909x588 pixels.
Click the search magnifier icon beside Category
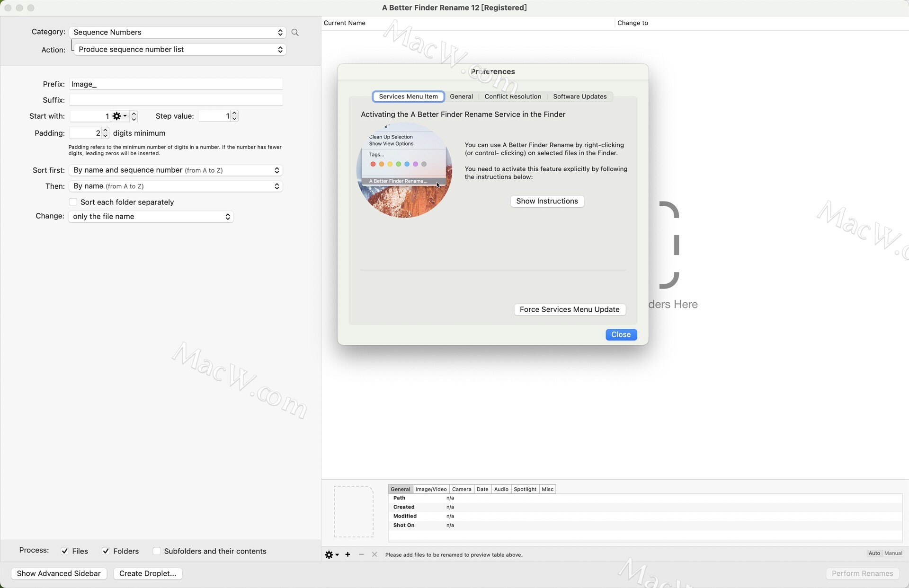(295, 32)
